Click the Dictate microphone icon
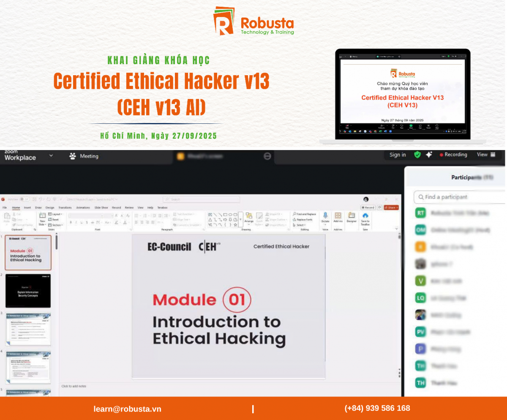507x420 pixels. point(325,216)
